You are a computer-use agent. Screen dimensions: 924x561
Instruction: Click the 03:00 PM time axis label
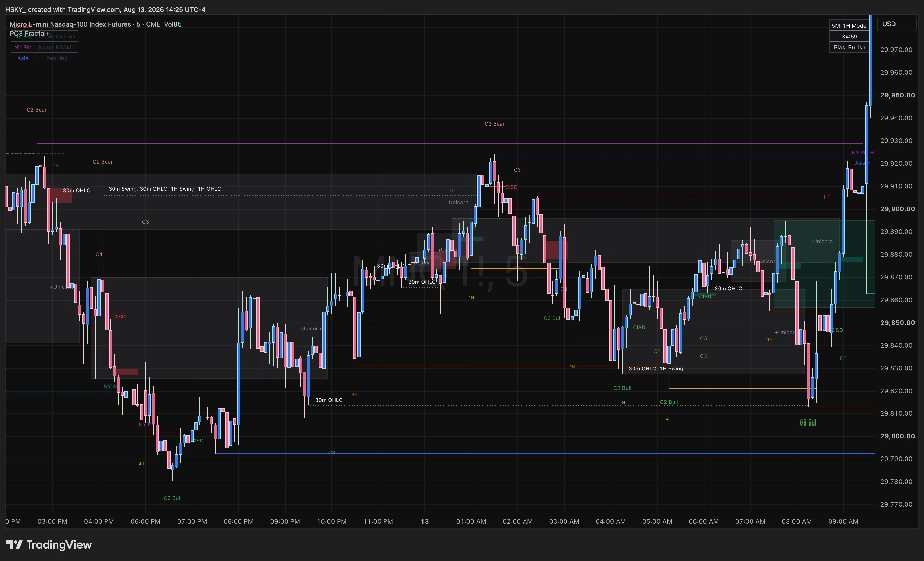[53, 521]
